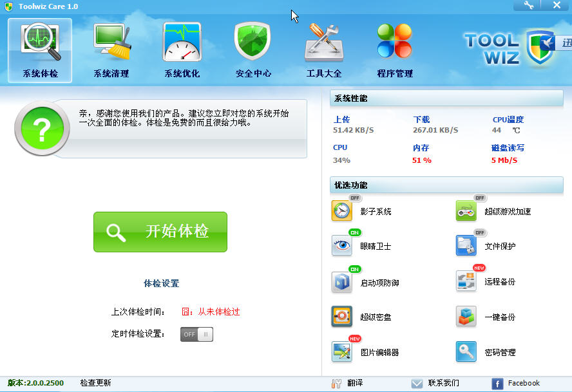
Task: Click memory usage value 51 %
Action: click(x=422, y=160)
